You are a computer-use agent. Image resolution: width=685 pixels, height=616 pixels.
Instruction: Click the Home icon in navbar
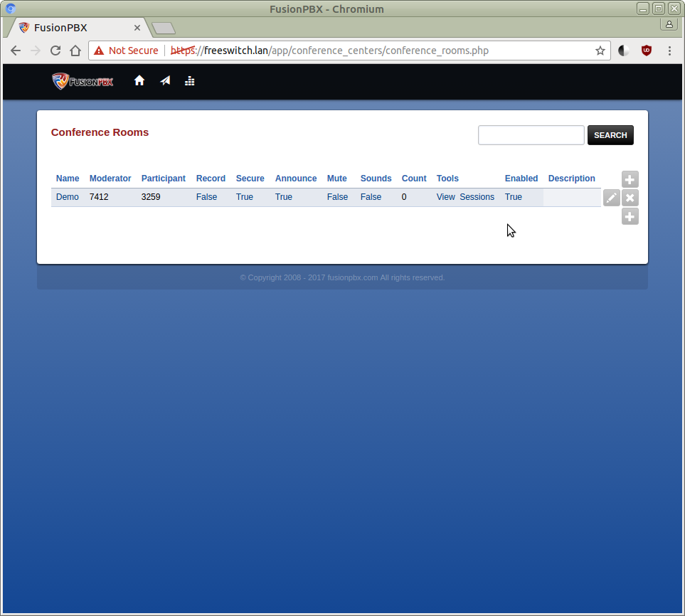139,81
